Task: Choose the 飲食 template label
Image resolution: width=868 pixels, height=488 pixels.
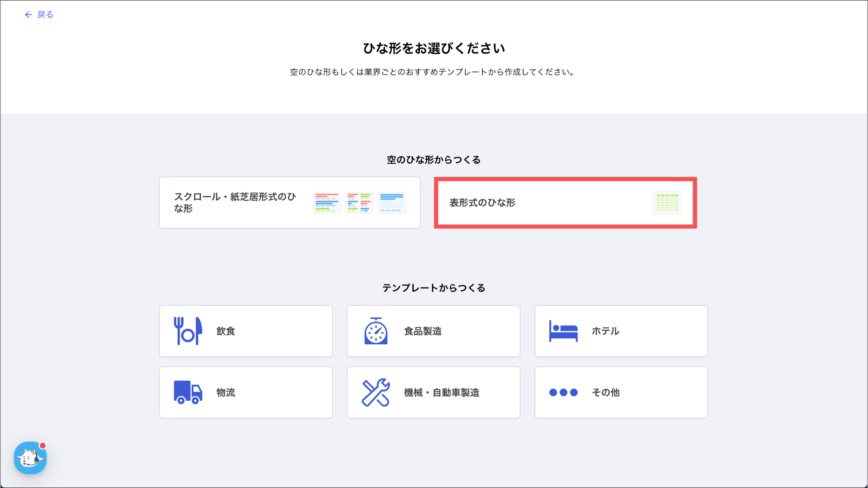Action: coord(225,331)
